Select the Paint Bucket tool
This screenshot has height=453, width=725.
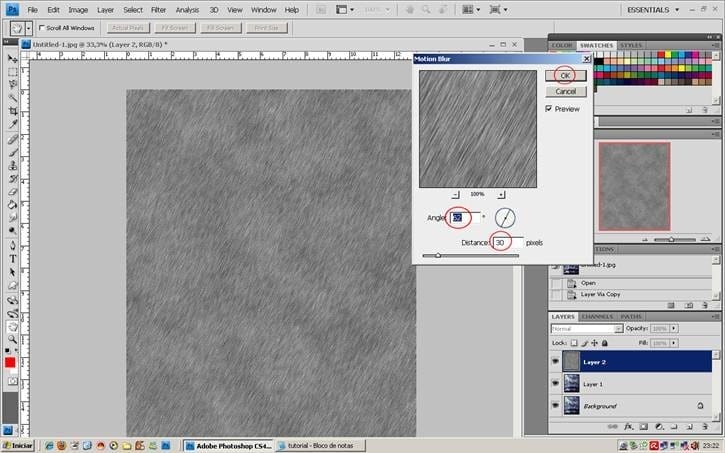pyautogui.click(x=12, y=204)
